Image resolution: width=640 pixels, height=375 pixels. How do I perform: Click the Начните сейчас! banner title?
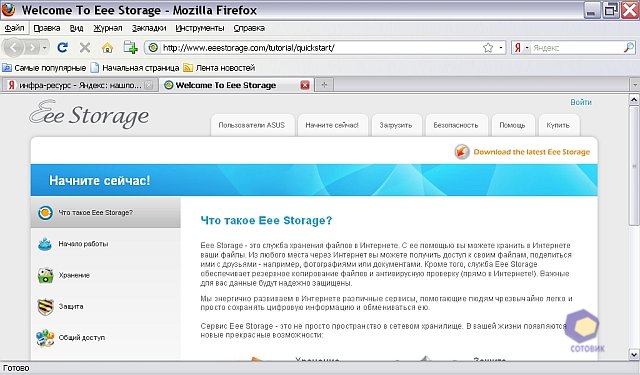coord(100,180)
